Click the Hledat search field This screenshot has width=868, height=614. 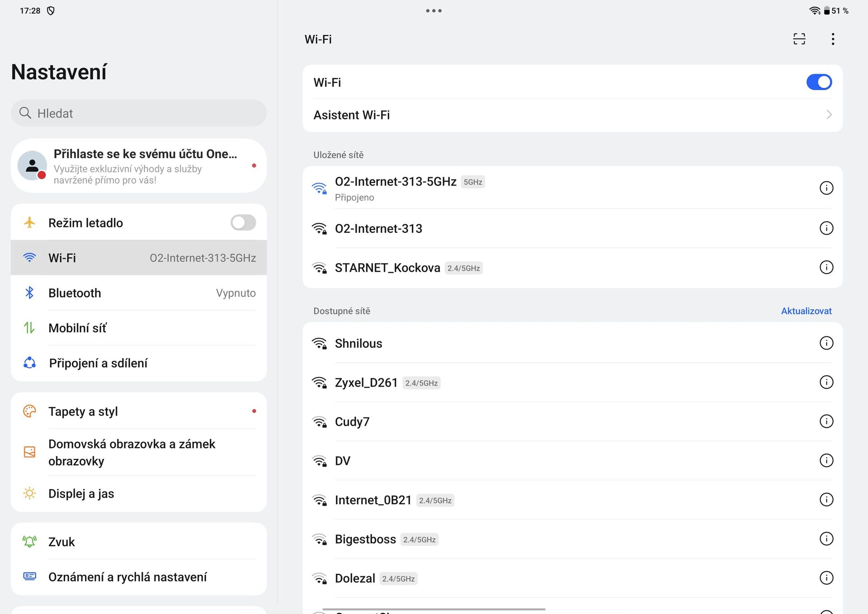tap(138, 113)
